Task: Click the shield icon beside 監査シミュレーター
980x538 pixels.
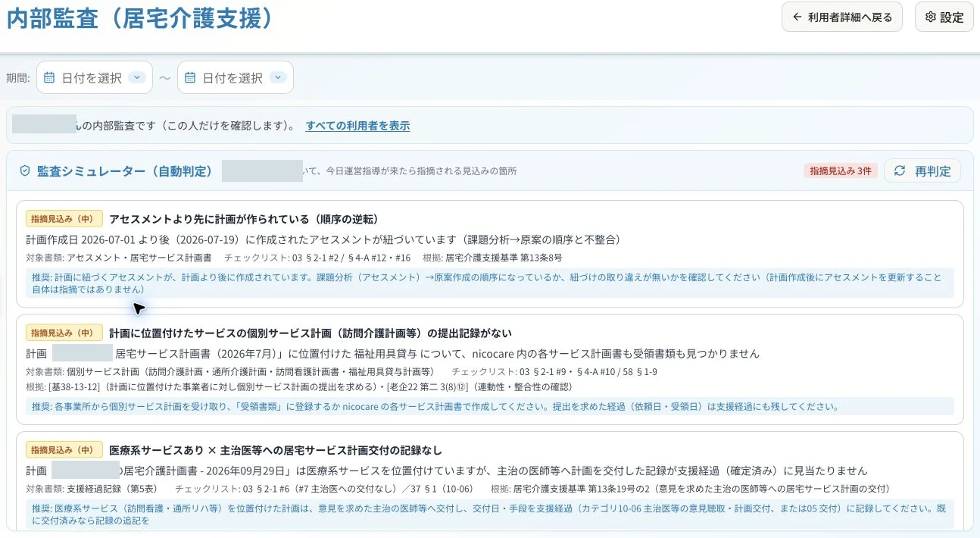Action: (x=24, y=171)
